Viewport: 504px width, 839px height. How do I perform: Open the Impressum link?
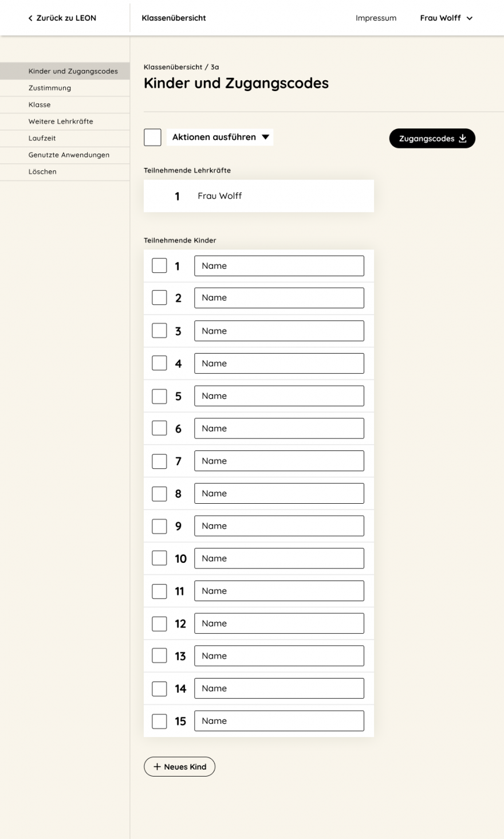click(376, 18)
